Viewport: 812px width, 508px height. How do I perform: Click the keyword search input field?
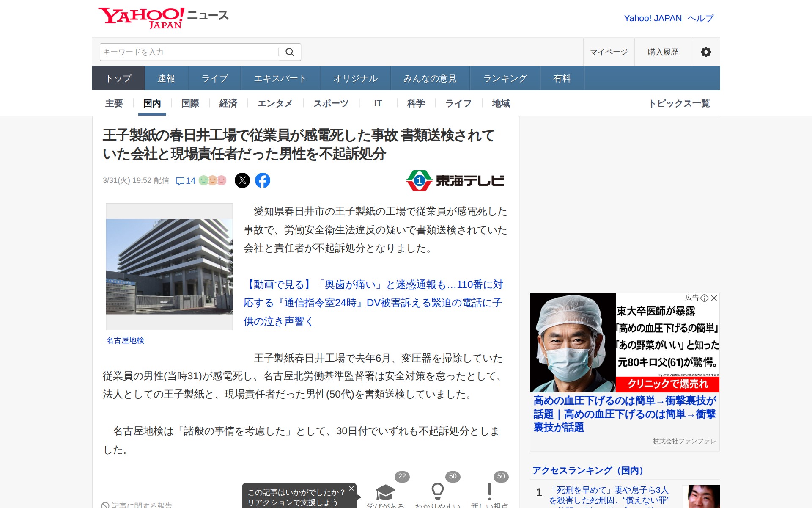pyautogui.click(x=189, y=52)
